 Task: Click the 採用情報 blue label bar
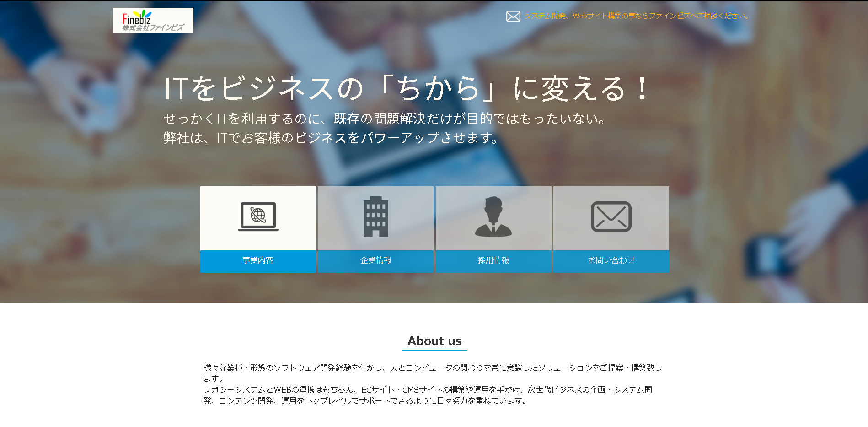(493, 261)
